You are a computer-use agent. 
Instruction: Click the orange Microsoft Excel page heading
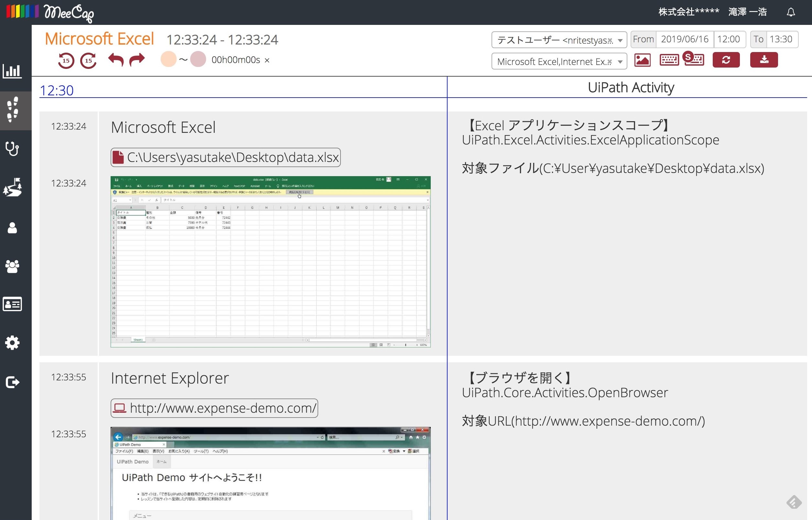pyautogui.click(x=100, y=38)
